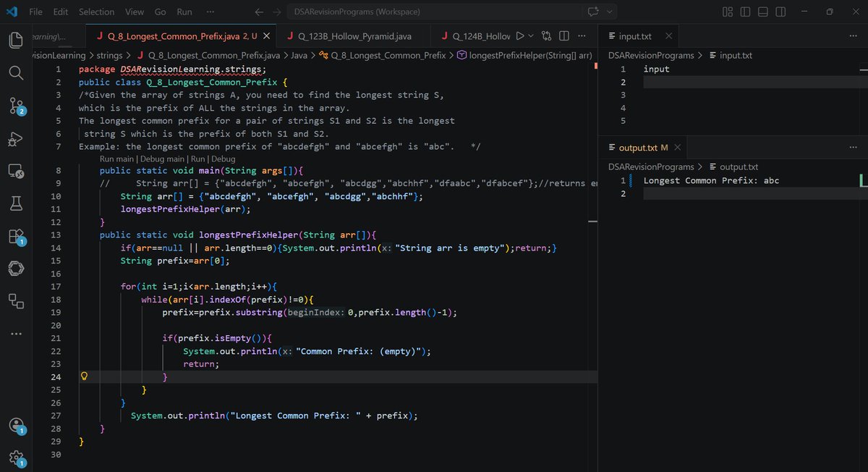Navigate back with the left arrow
This screenshot has height=472, width=868.
click(x=260, y=12)
